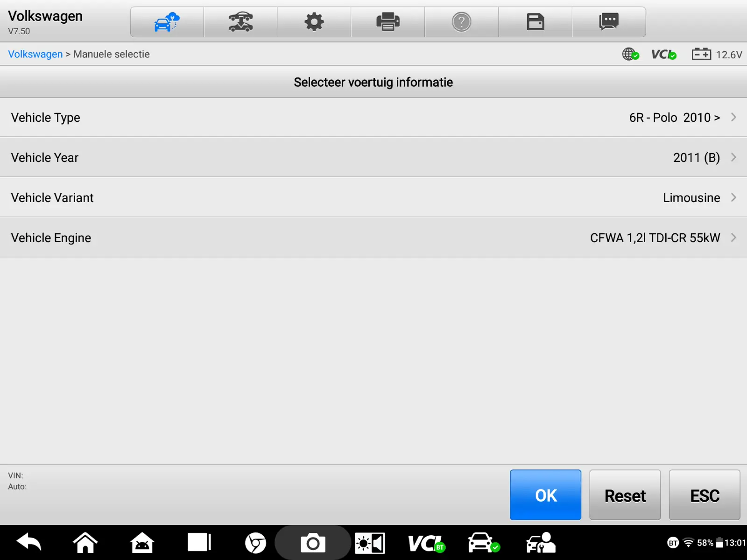Click the save disk icon

click(x=536, y=22)
